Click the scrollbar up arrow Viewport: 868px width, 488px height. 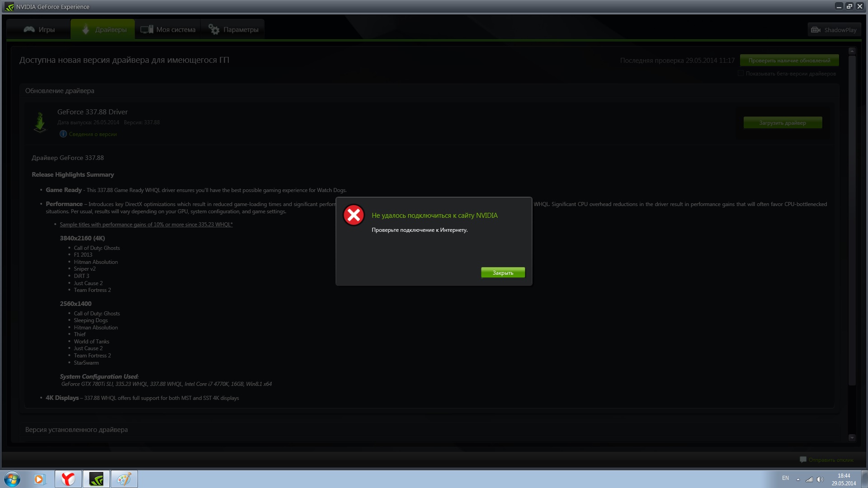[852, 51]
